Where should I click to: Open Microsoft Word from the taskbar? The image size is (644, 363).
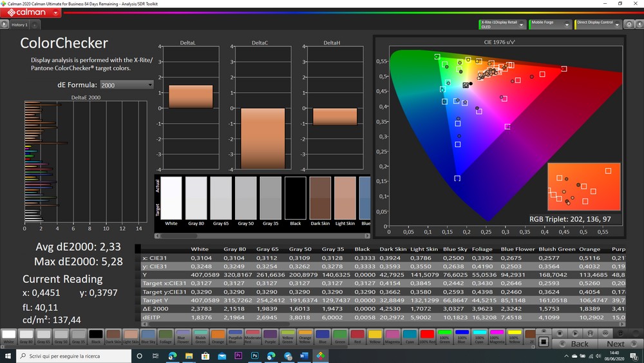[305, 356]
